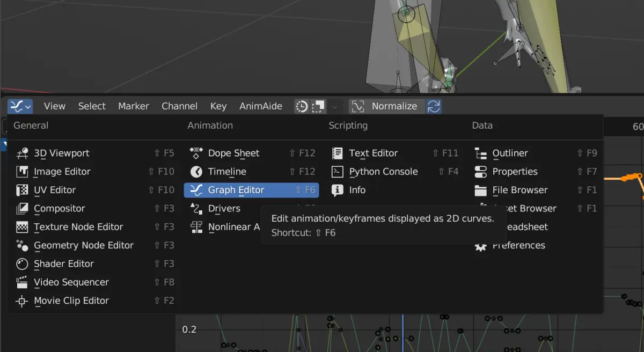This screenshot has width=644, height=352.
Task: Choose the Dope Sheet editor icon
Action: click(x=196, y=153)
